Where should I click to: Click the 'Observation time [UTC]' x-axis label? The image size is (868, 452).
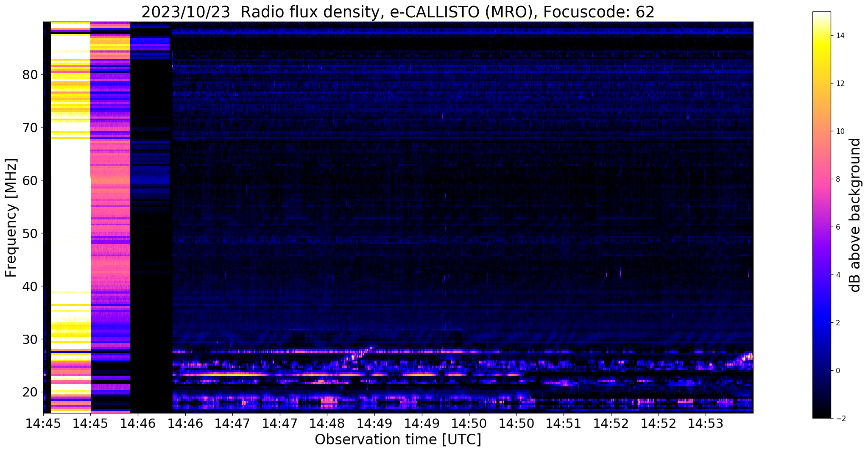(x=398, y=440)
